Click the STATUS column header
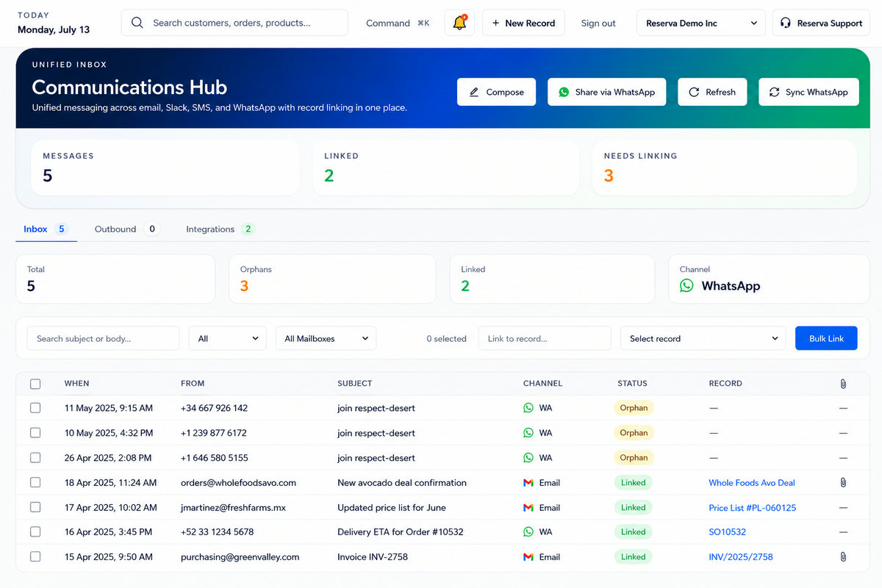This screenshot has height=588, width=882. [633, 384]
